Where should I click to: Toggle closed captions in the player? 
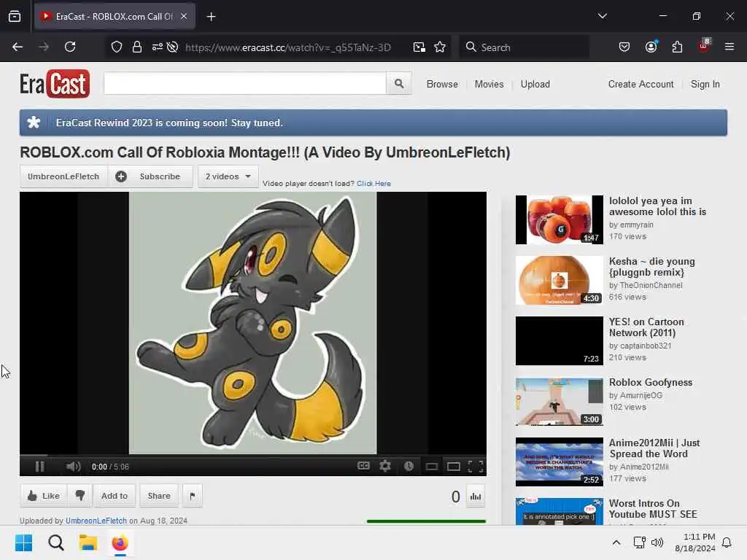363,466
